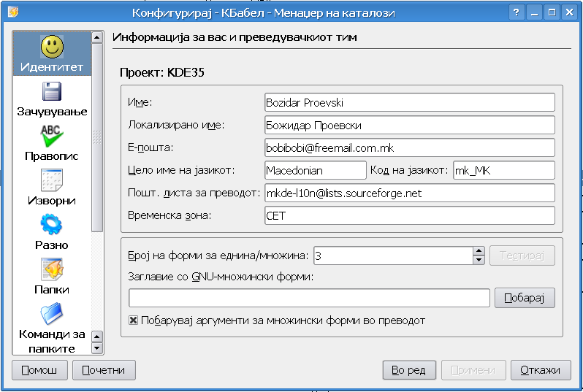Click the KBabel app icon in title bar
Image resolution: width=583 pixels, height=392 pixels.
[x=13, y=12]
